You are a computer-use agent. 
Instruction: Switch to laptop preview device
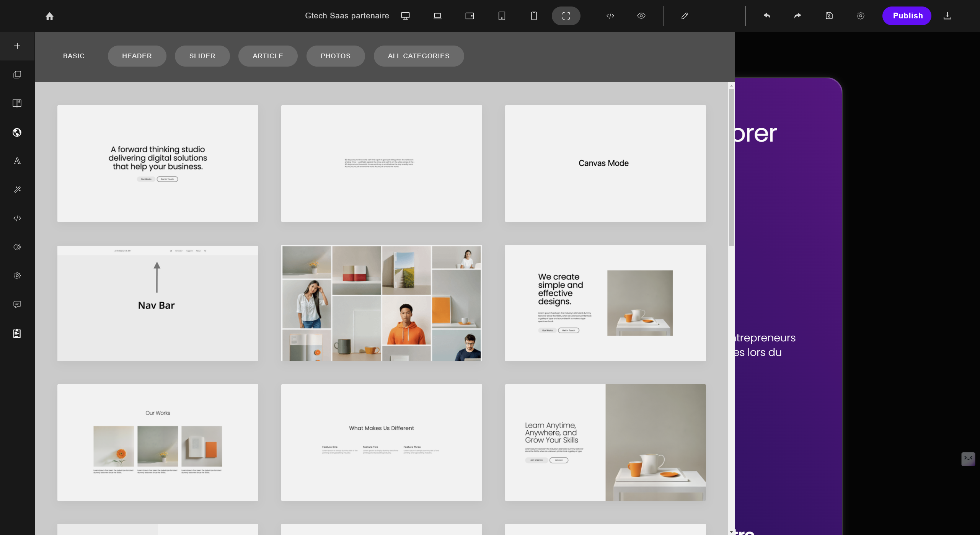coord(437,16)
